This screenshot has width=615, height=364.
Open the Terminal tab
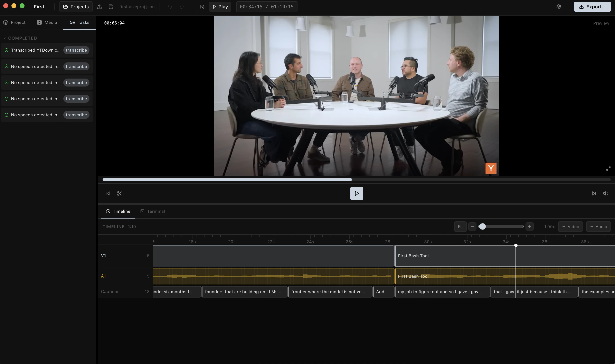pyautogui.click(x=152, y=211)
